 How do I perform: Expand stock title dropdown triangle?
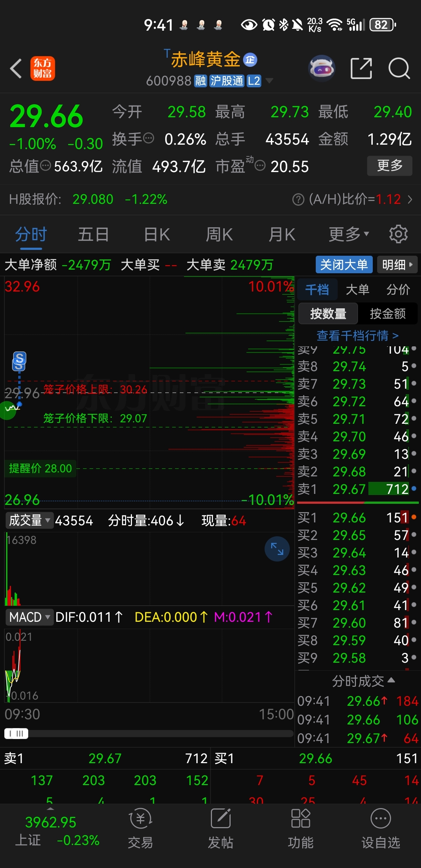point(269,81)
